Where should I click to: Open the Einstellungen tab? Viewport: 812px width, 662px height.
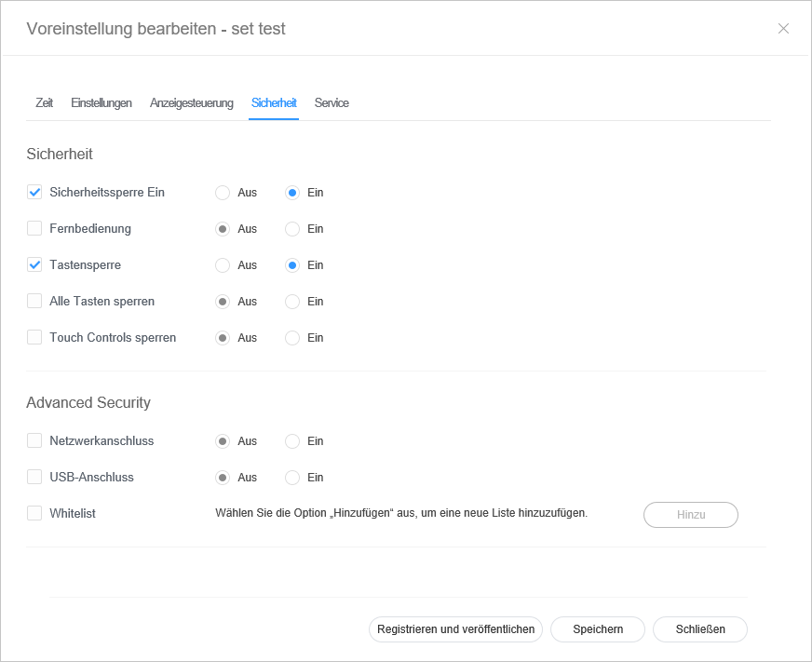click(101, 103)
